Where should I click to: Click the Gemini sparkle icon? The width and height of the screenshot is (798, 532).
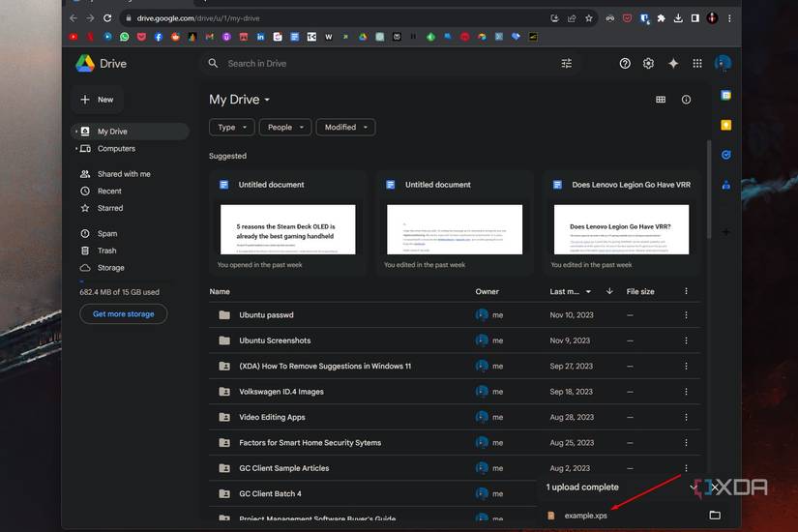673,64
